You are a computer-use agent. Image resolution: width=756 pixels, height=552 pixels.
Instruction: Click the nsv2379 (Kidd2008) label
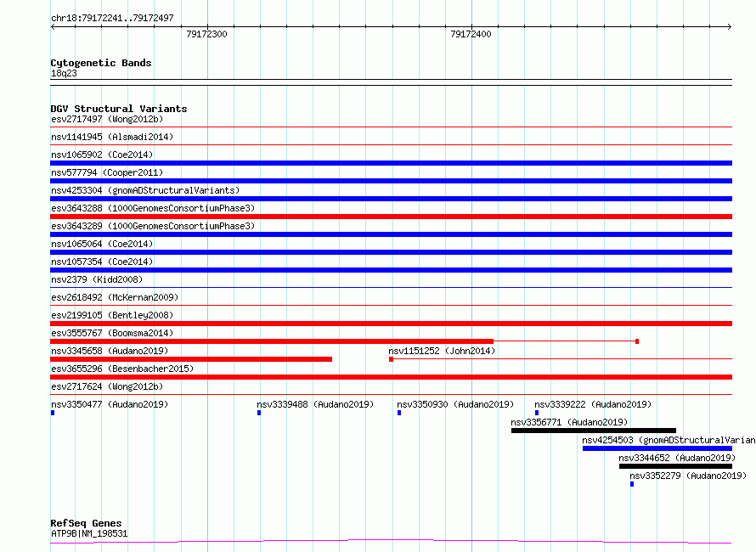point(97,279)
